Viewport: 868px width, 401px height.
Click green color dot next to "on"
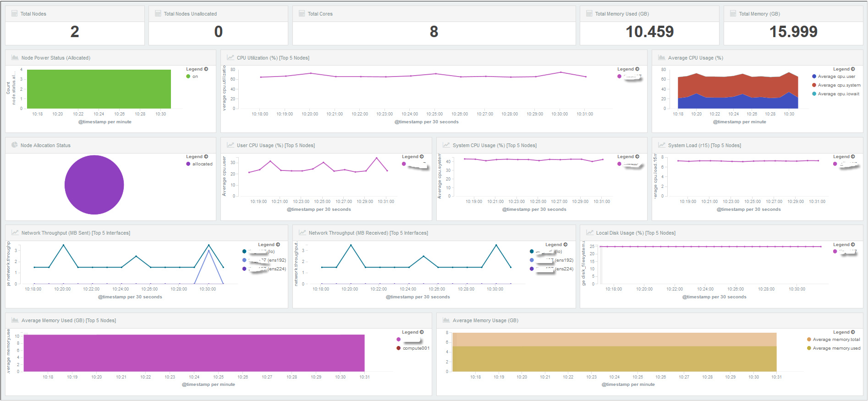tap(188, 77)
